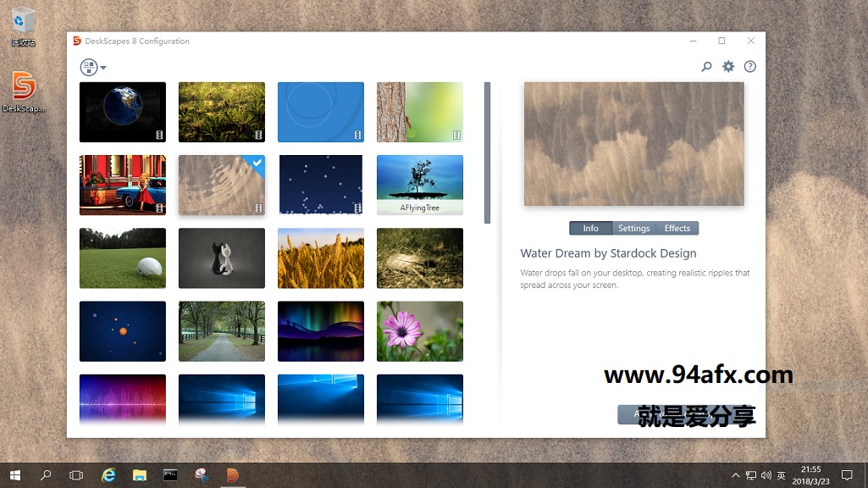Launch Internet Explorer from the taskbar
This screenshot has width=868, height=488.
tap(108, 475)
